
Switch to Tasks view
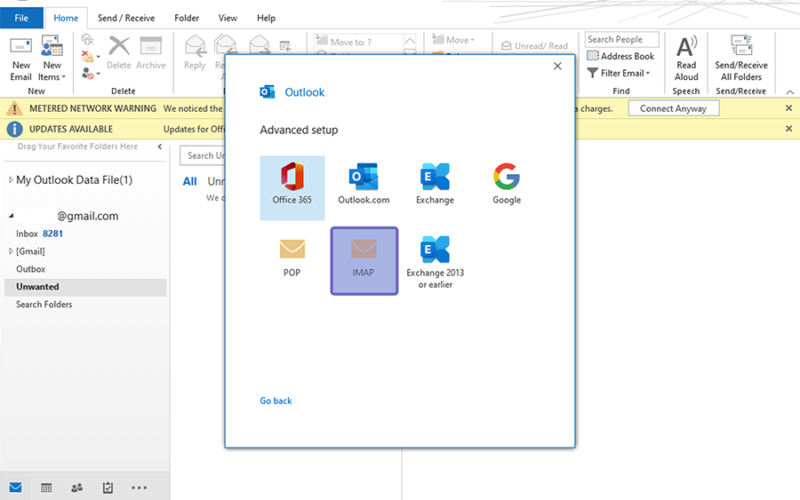coord(108,488)
